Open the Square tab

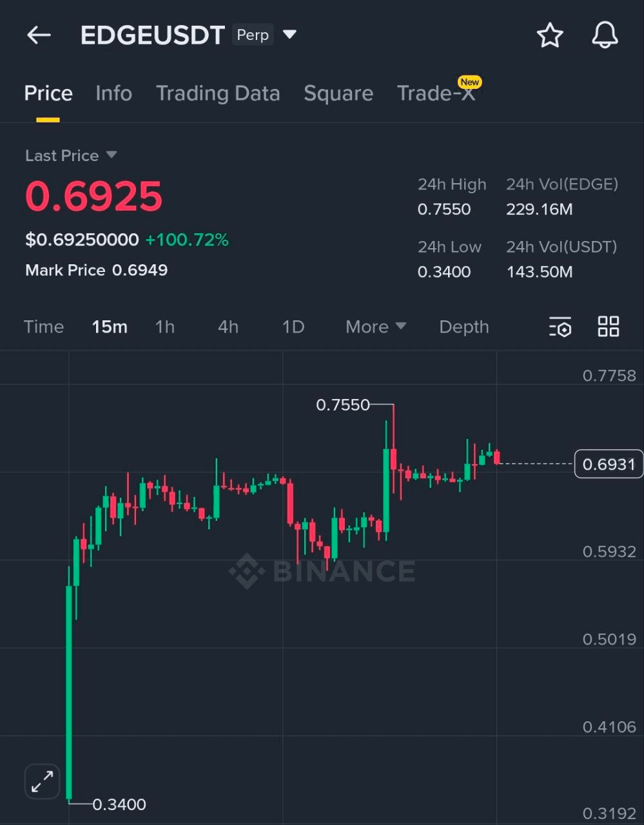338,93
